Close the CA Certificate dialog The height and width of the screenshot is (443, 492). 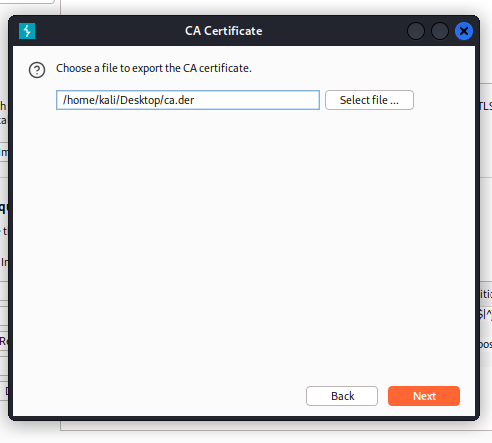[464, 31]
